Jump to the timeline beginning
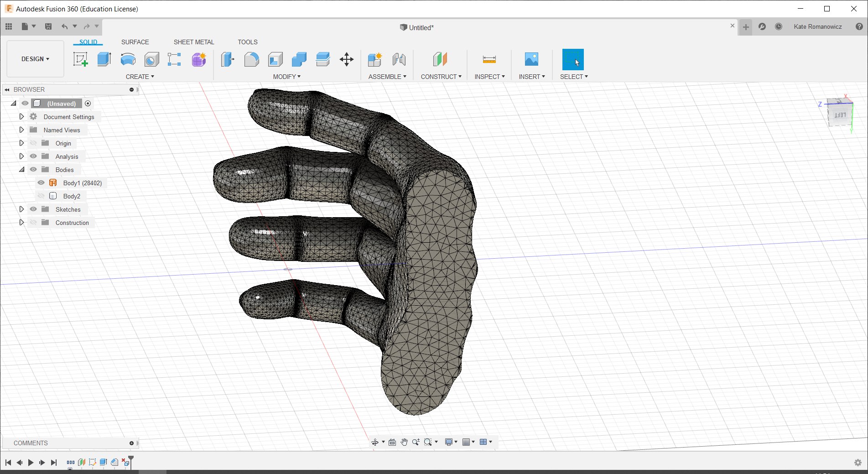 coord(8,463)
